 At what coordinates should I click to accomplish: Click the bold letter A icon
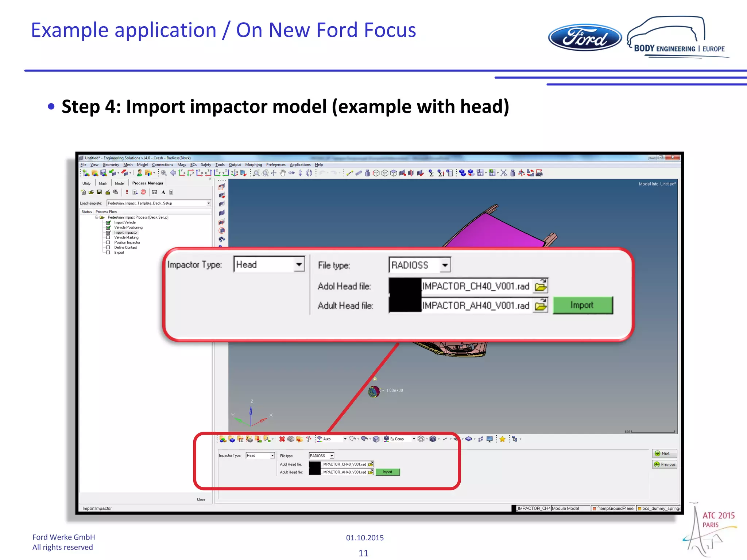point(163,192)
